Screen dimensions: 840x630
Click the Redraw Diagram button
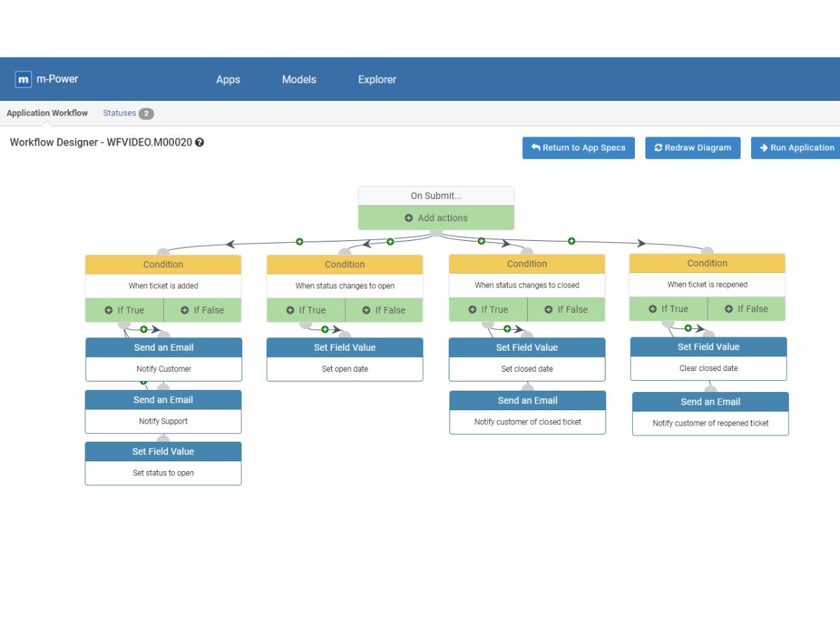pyautogui.click(x=693, y=148)
